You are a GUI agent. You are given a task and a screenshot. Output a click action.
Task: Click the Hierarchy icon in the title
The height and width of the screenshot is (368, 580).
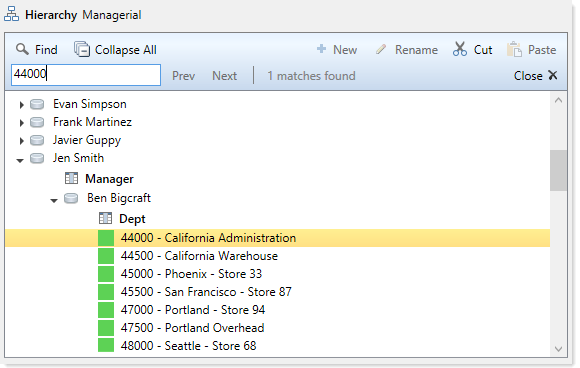click(x=11, y=14)
